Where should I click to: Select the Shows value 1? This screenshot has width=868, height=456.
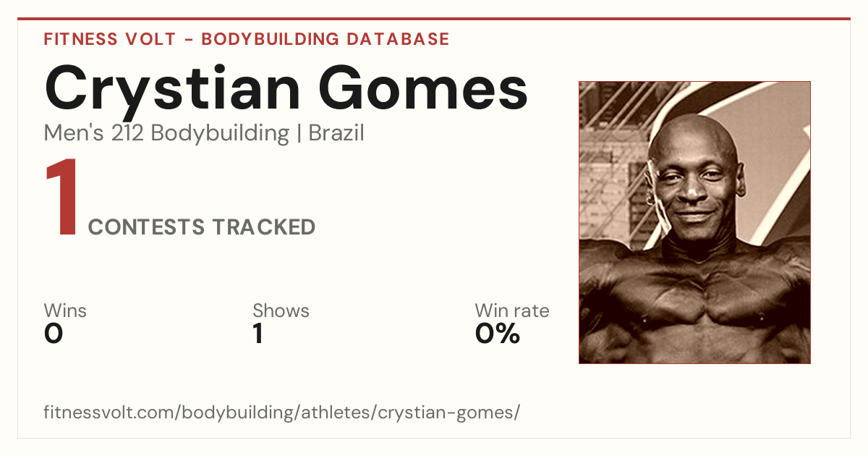pos(258,334)
